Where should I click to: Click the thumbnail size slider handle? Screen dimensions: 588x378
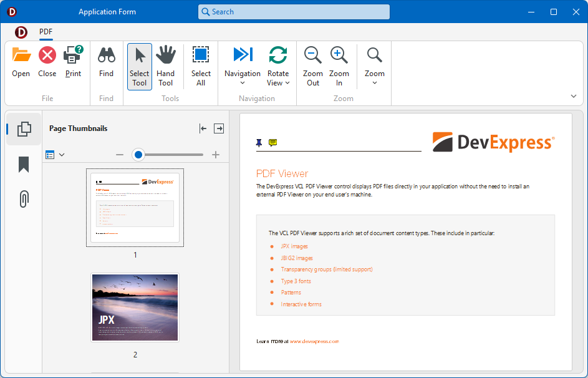138,155
